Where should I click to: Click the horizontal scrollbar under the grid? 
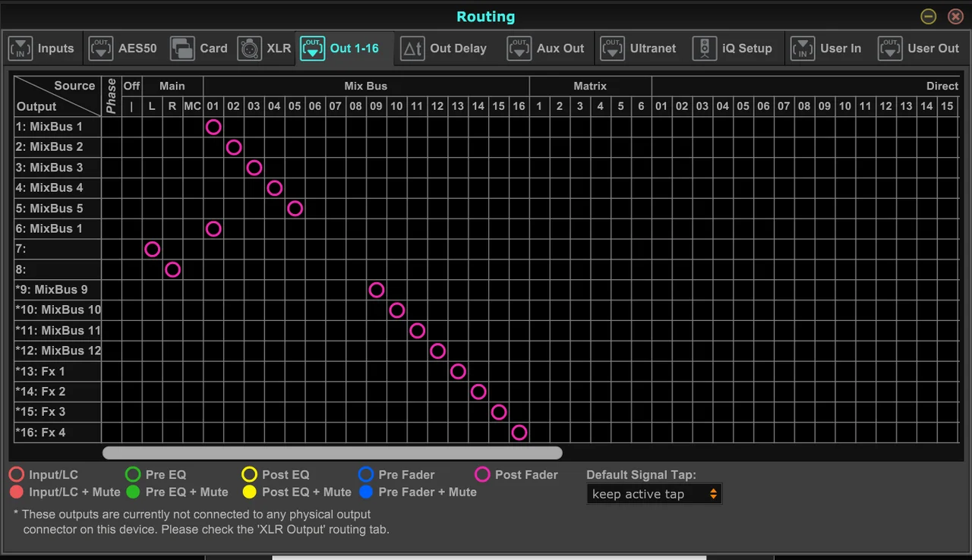[x=333, y=453]
